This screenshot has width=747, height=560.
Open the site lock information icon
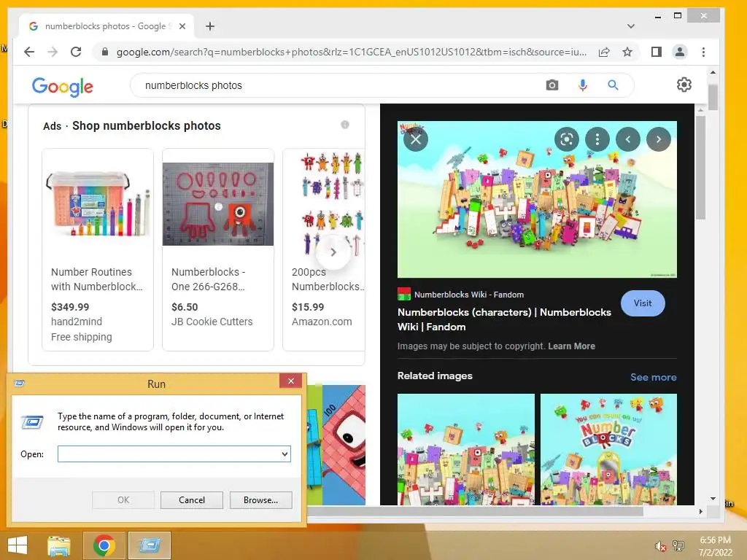click(105, 52)
